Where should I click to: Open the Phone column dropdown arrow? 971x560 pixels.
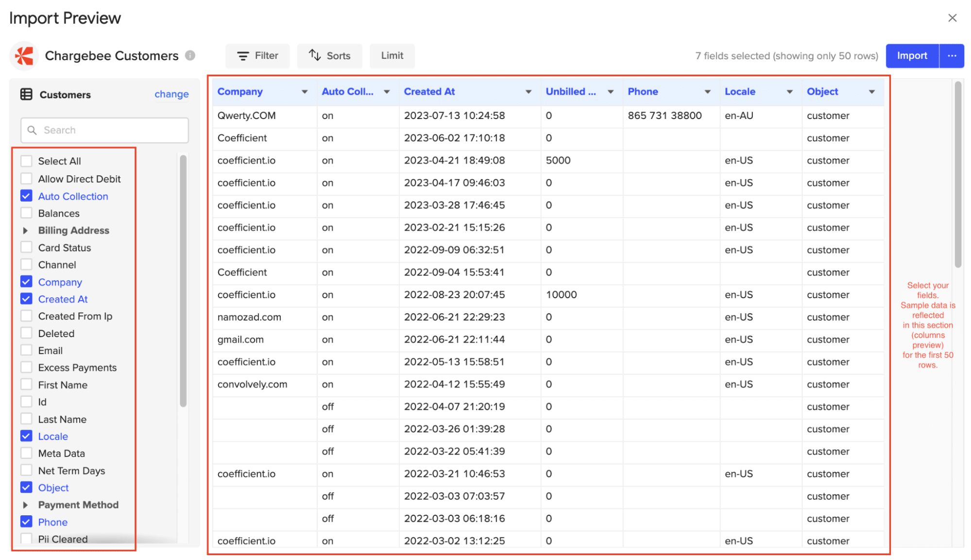coord(708,92)
